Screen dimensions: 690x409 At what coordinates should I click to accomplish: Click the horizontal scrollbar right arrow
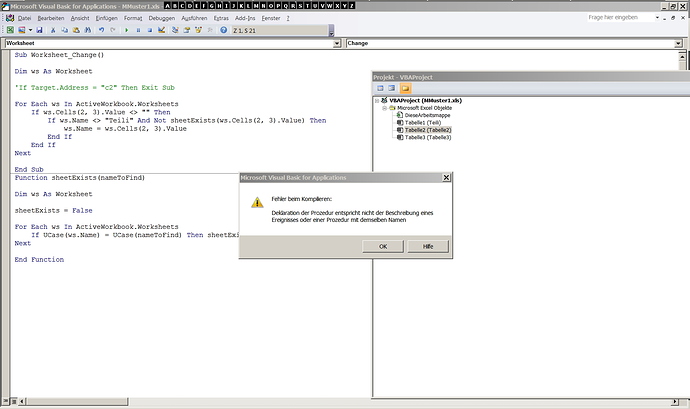tap(675, 401)
